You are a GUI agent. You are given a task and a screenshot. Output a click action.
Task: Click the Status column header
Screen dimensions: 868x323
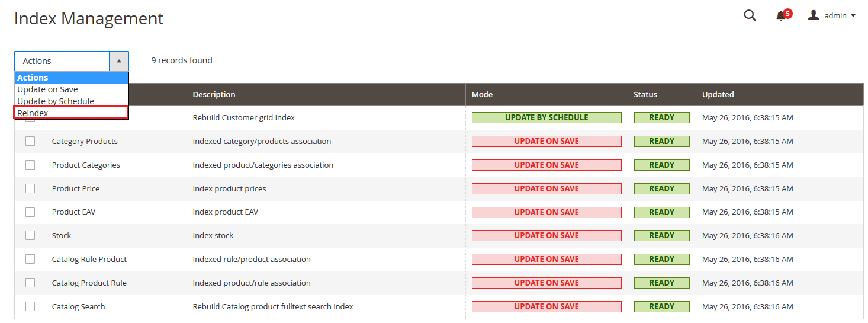tap(645, 94)
